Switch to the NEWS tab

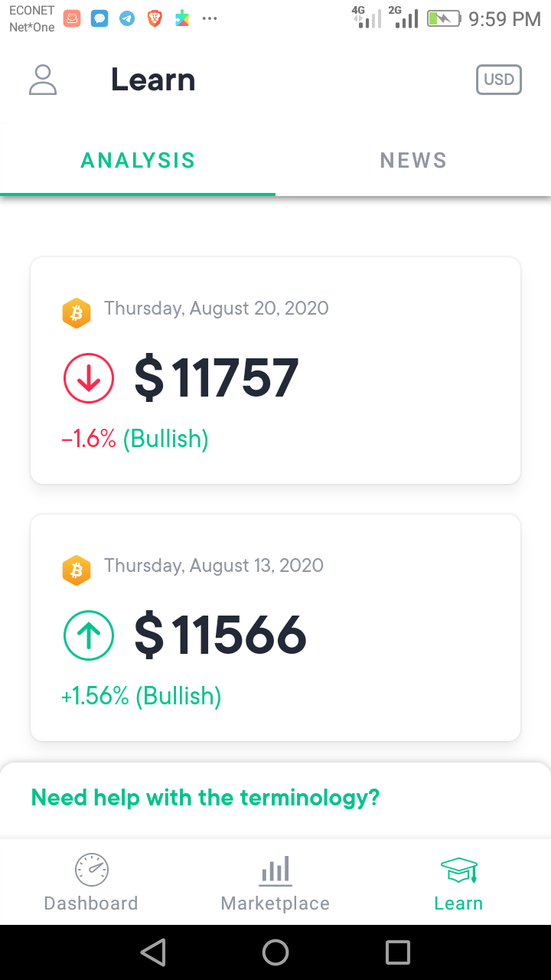click(413, 160)
